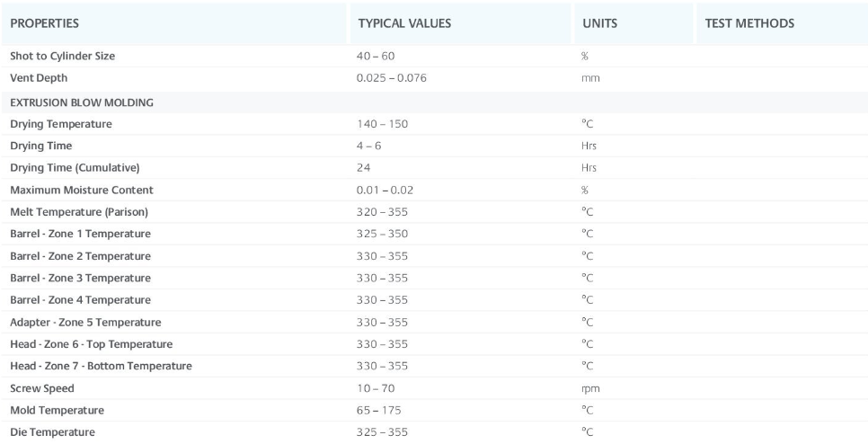
Task: Click the Barrel - Zone 1 Temperature label
Action: 80,234
